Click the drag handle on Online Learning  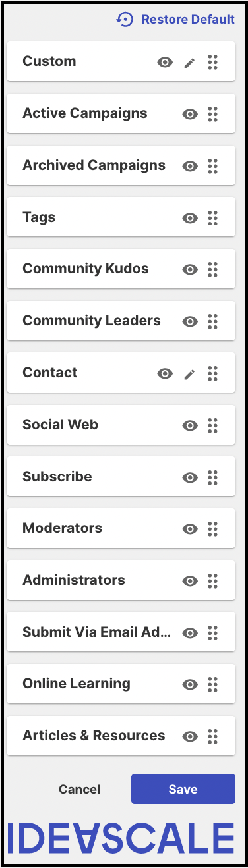point(212,685)
